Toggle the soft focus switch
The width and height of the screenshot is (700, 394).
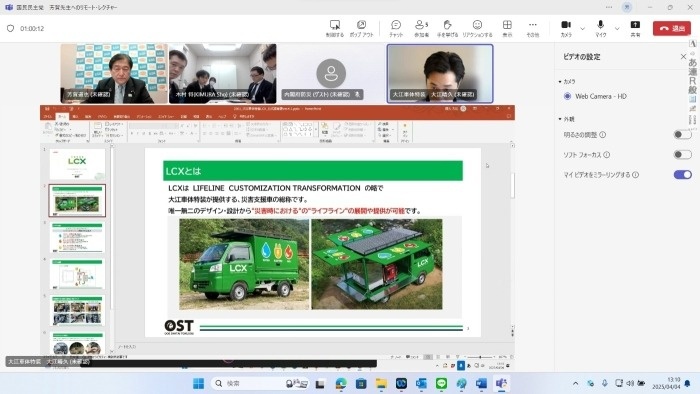(683, 154)
